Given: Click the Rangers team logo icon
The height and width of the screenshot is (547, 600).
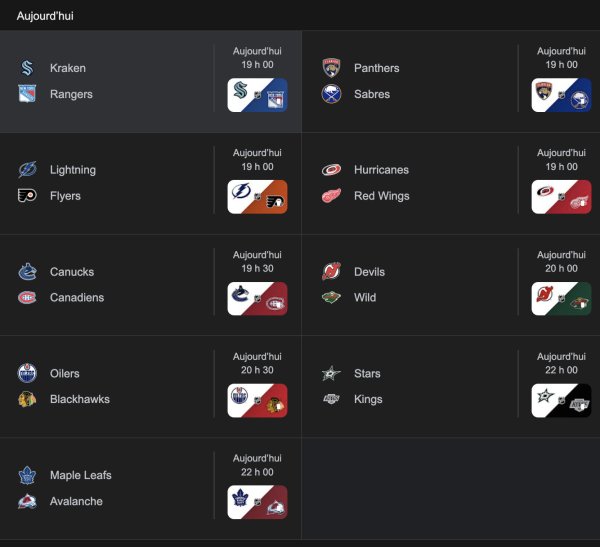Looking at the screenshot, I should coord(27,94).
